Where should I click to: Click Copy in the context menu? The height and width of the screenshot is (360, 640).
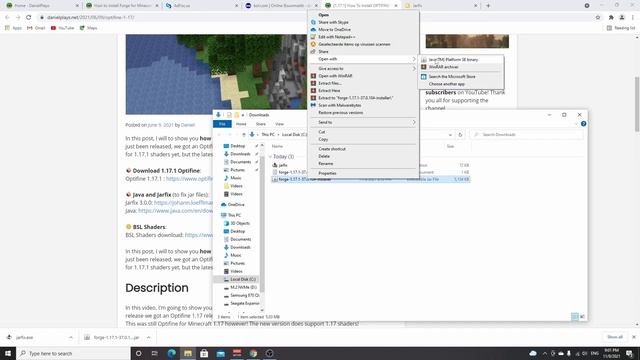point(323,139)
